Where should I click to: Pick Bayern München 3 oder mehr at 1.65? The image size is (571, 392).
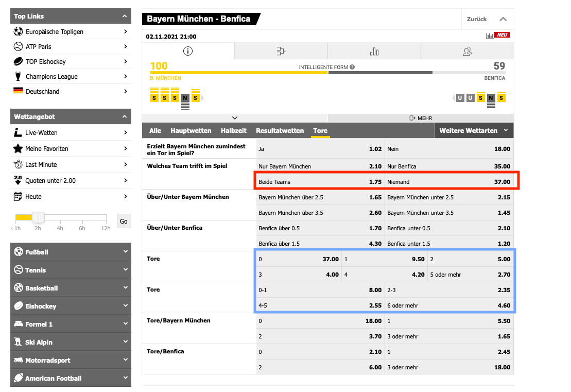tap(449, 336)
